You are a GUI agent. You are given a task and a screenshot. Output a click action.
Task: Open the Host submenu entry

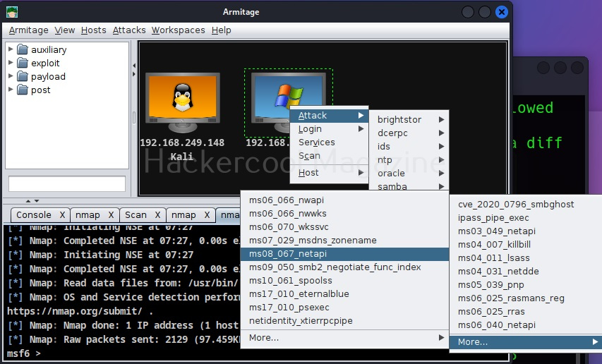(329, 173)
